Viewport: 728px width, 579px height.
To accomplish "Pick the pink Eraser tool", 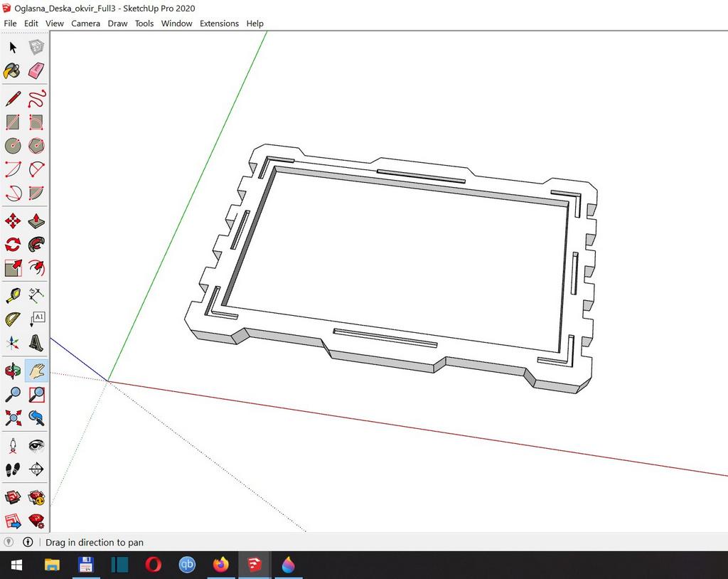I will [36, 71].
